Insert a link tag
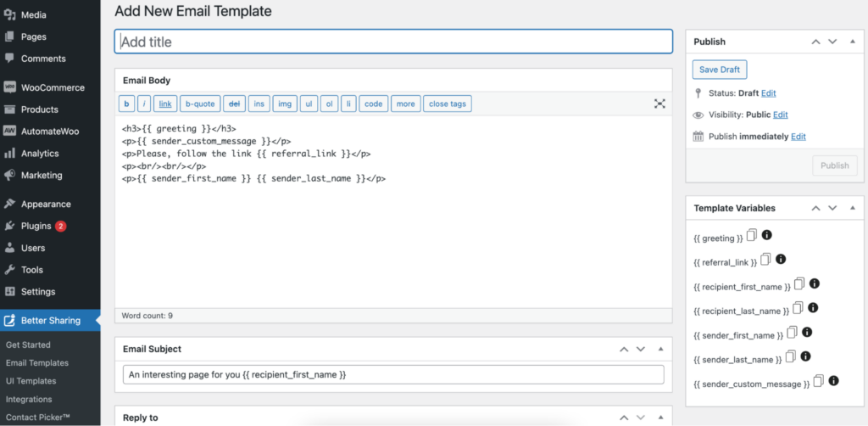Image resolution: width=868 pixels, height=426 pixels. tap(165, 104)
